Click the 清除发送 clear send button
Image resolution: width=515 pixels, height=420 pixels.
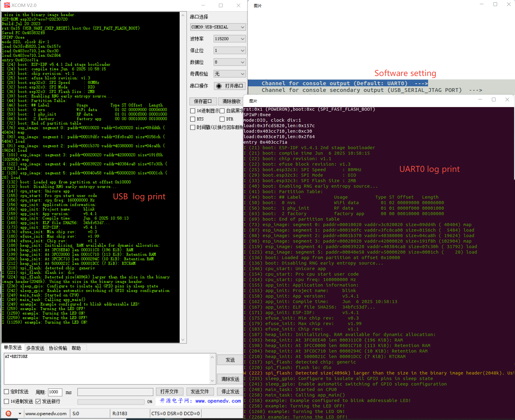230,379
